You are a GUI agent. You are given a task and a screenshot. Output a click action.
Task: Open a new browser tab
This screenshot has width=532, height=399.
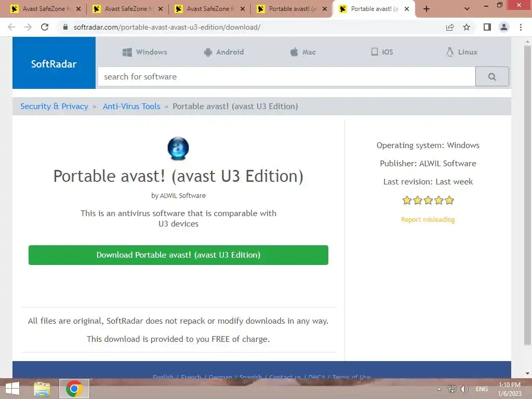point(427,9)
